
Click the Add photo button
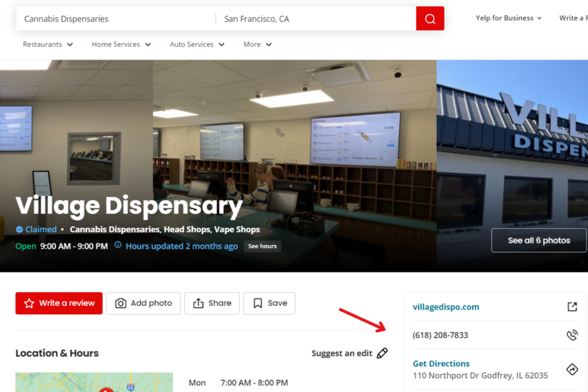(x=143, y=303)
